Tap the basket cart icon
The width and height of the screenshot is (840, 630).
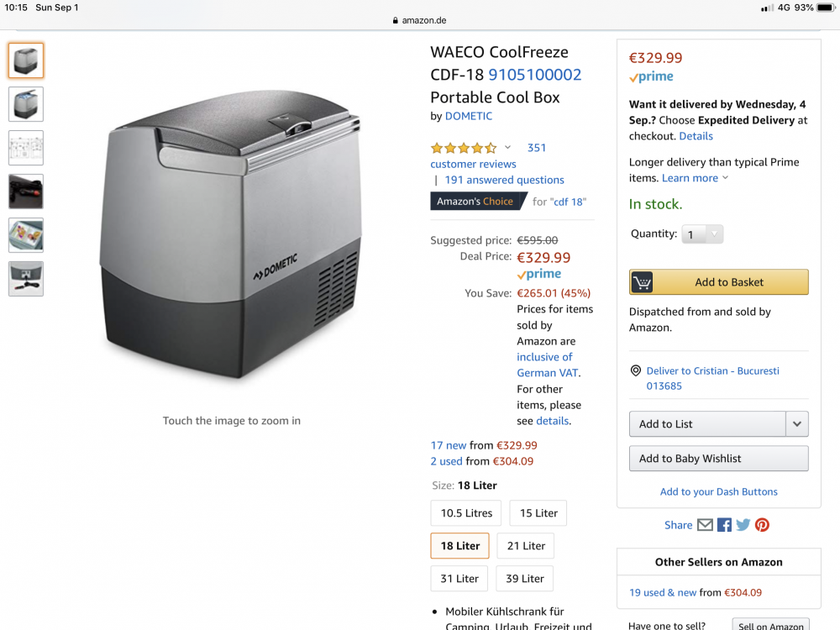coord(643,282)
